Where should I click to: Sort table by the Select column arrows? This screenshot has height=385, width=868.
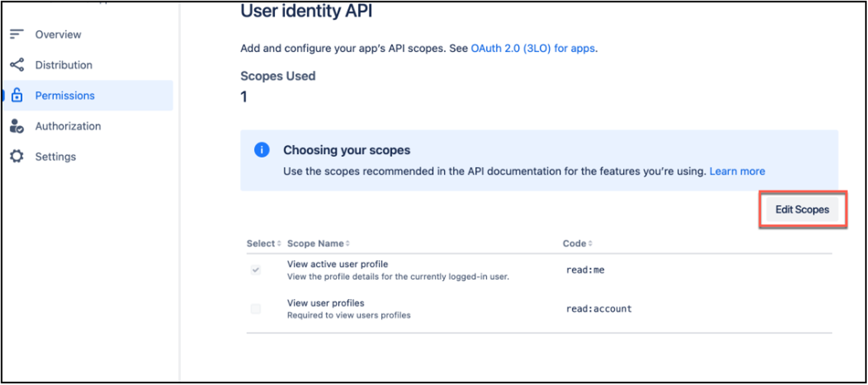pos(279,243)
